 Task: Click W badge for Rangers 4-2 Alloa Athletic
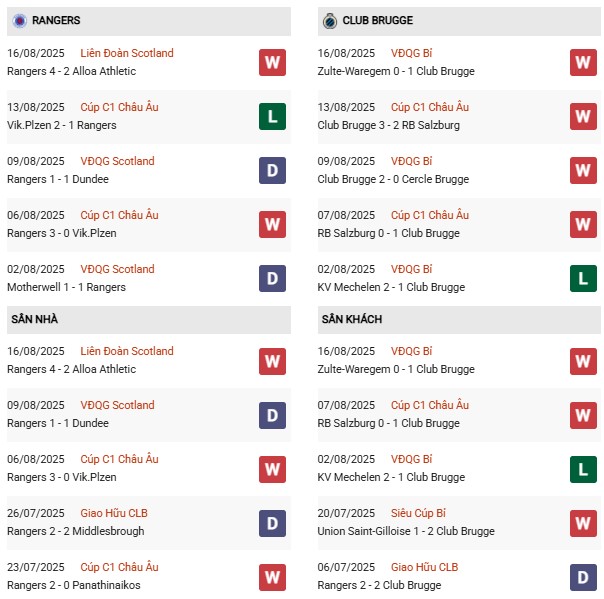(272, 63)
